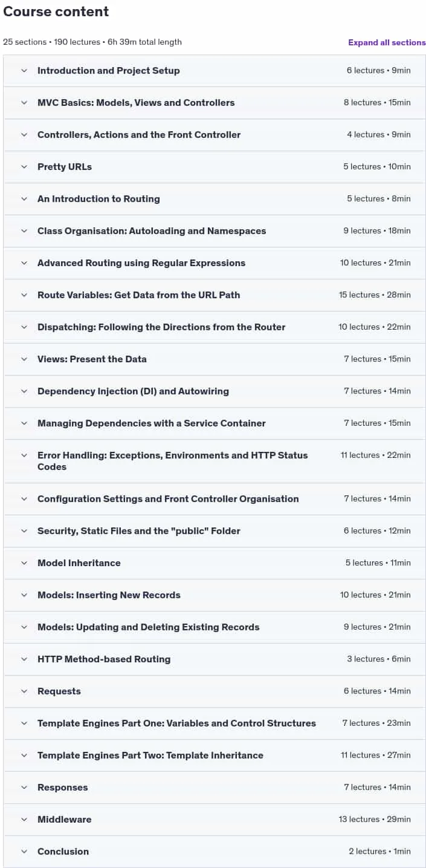
Task: Expand the Introduction and Project Setup chevron
Action: pos(24,71)
